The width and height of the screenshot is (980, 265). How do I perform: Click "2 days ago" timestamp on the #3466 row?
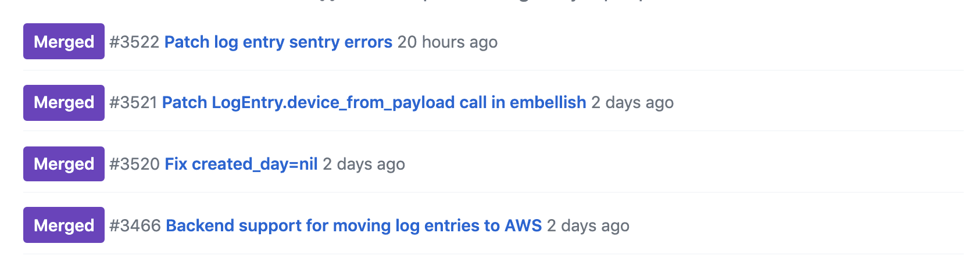[x=588, y=225]
